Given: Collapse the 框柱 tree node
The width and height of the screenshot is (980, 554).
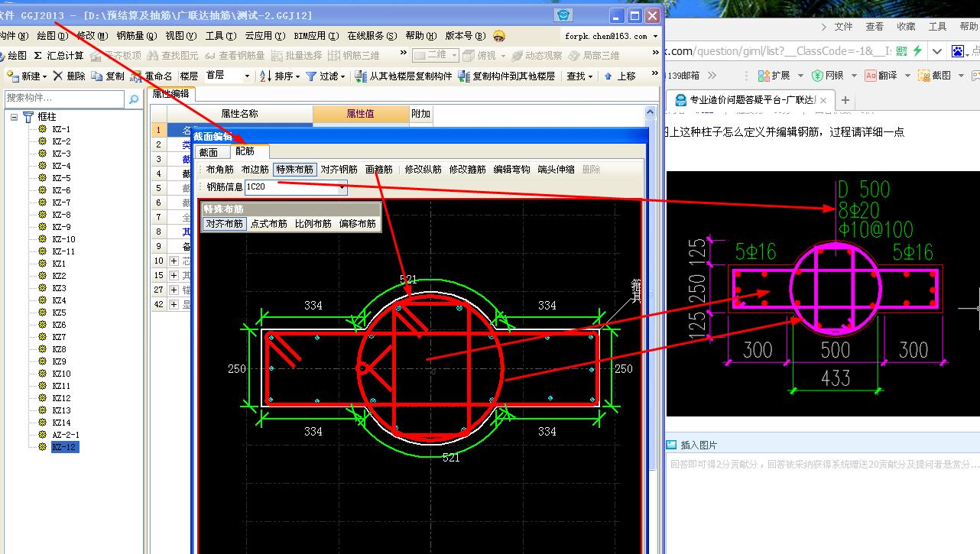Looking at the screenshot, I should pyautogui.click(x=15, y=117).
